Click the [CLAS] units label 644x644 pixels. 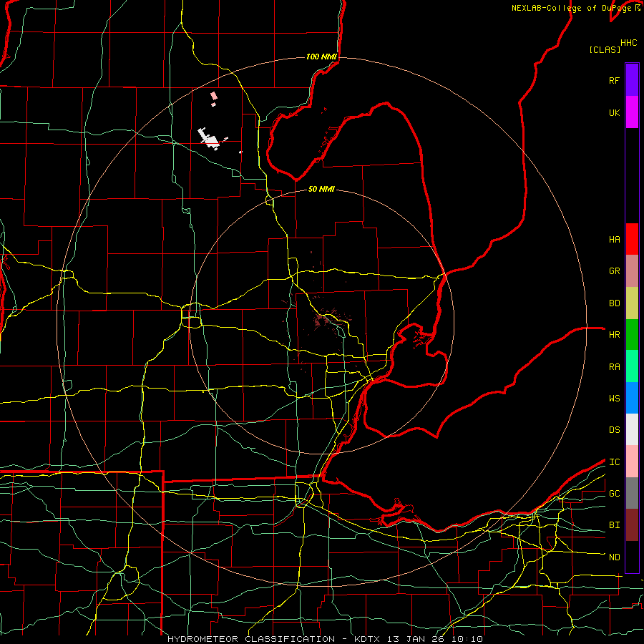(x=605, y=49)
